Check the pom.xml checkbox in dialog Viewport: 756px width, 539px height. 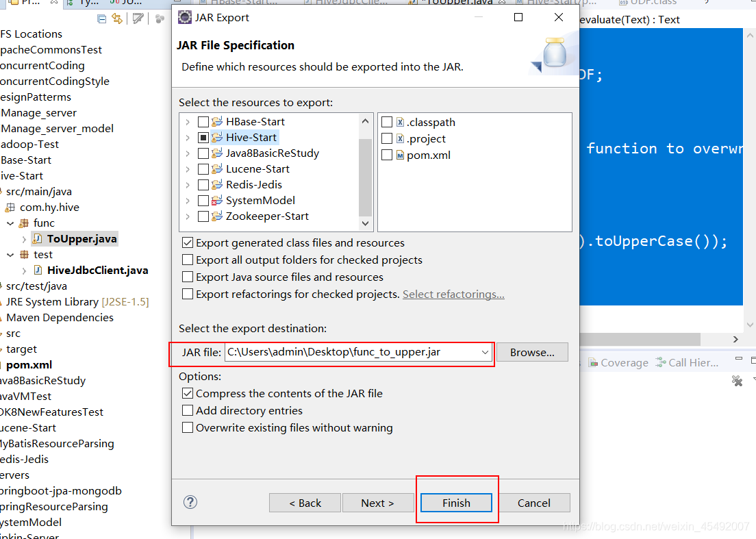[x=387, y=155]
